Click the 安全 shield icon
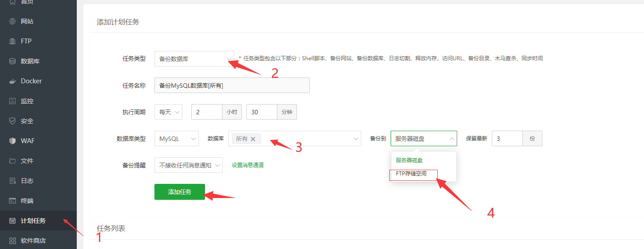The height and width of the screenshot is (249, 644). coord(12,121)
